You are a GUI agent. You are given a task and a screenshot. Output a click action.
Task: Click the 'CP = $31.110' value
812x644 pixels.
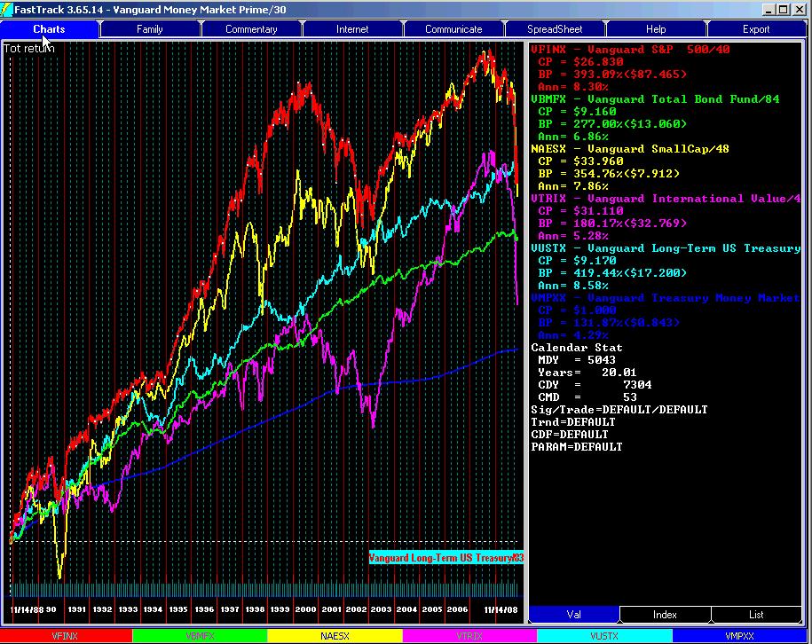[x=580, y=211]
